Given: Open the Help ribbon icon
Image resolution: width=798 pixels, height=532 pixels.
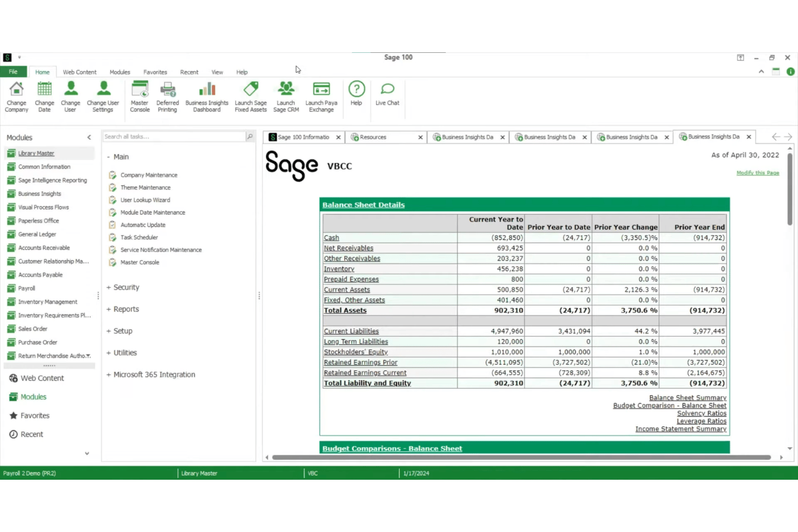Looking at the screenshot, I should [x=356, y=89].
